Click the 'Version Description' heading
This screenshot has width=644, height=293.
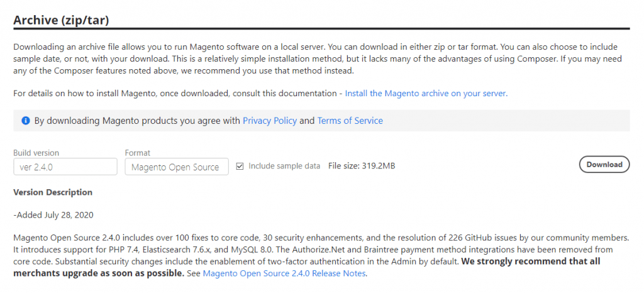pyautogui.click(x=53, y=192)
